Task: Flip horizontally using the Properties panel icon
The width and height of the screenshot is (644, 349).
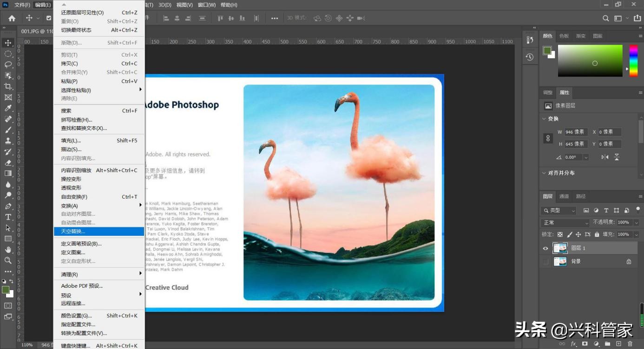Action: pos(605,157)
